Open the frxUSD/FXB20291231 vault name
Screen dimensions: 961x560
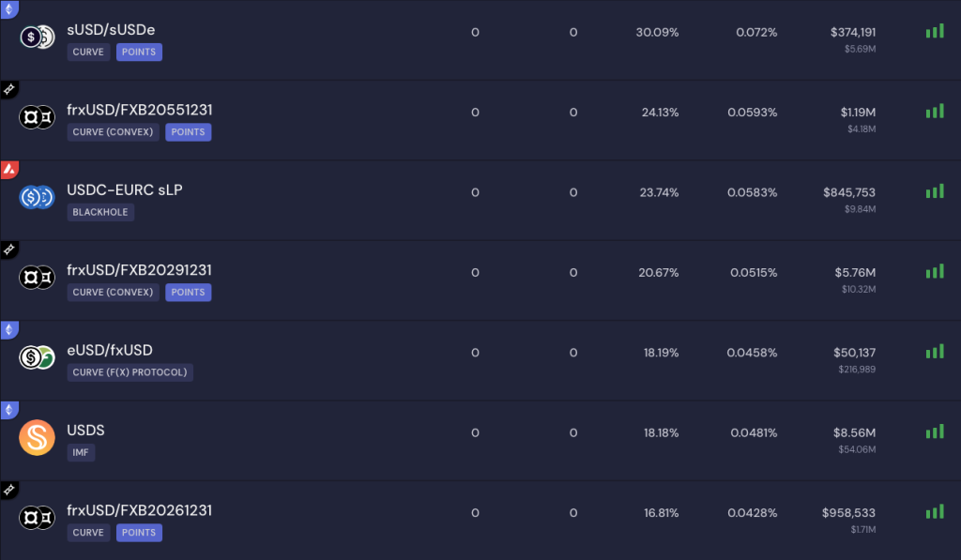pyautogui.click(x=139, y=270)
